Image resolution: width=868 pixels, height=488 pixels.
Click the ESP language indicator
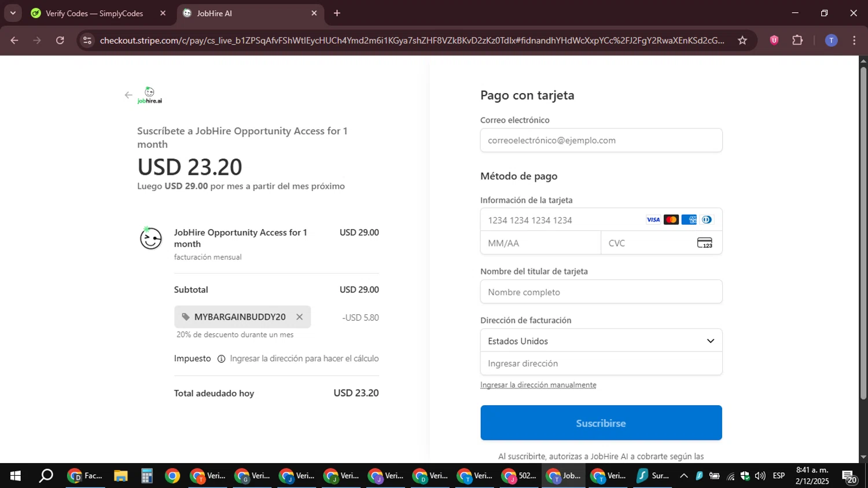coord(779,476)
